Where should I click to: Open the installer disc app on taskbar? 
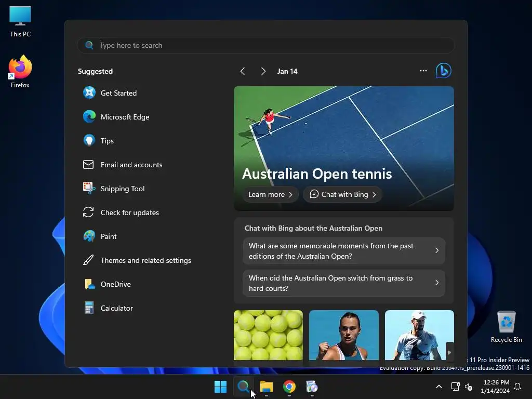(312, 387)
